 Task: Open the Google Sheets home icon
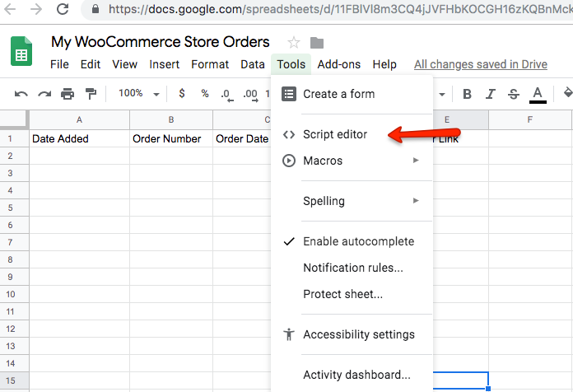21,51
